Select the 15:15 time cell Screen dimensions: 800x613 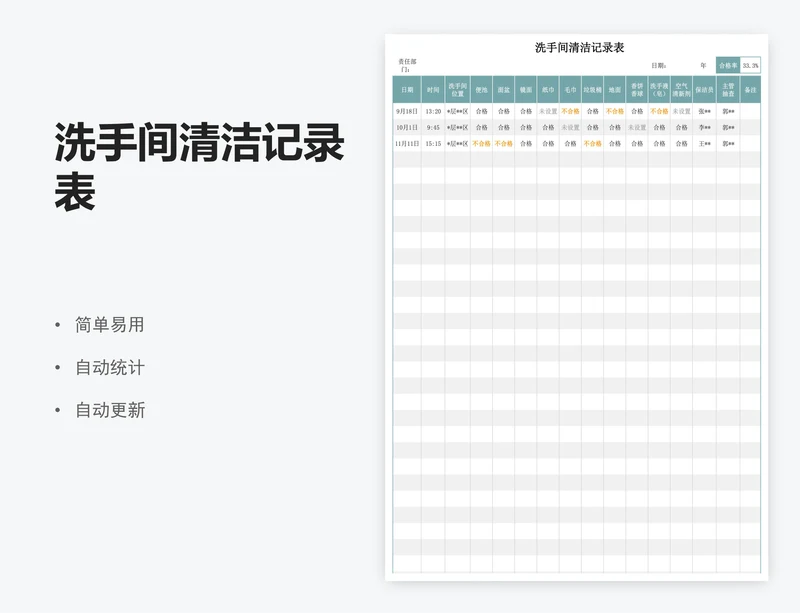click(433, 144)
